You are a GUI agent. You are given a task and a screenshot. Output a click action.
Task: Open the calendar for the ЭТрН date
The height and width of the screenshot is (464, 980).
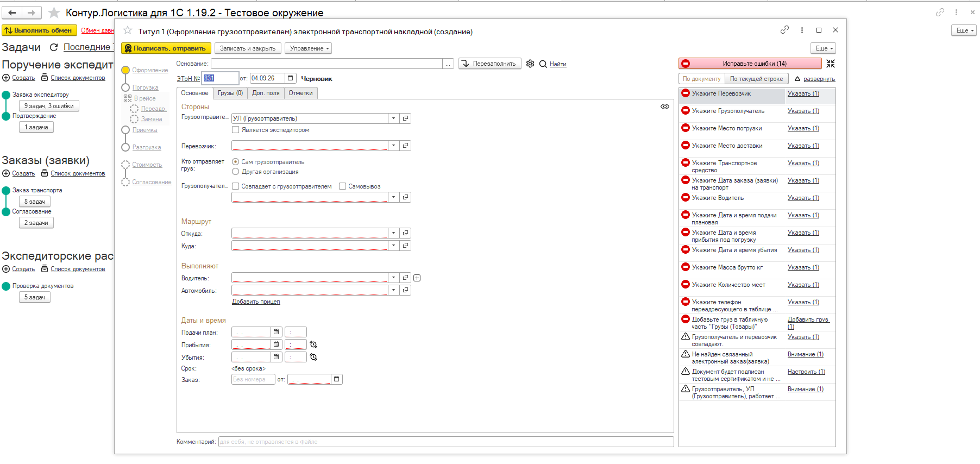pyautogui.click(x=290, y=78)
